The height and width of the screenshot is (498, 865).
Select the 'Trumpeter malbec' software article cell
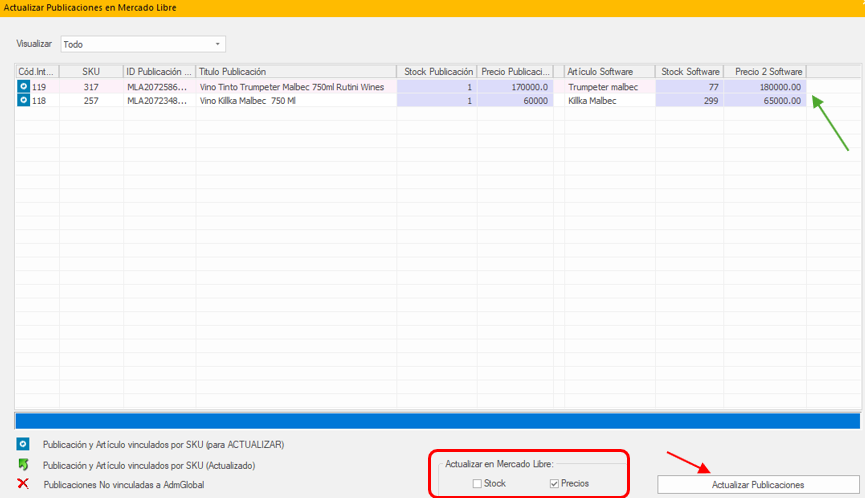[x=610, y=87]
